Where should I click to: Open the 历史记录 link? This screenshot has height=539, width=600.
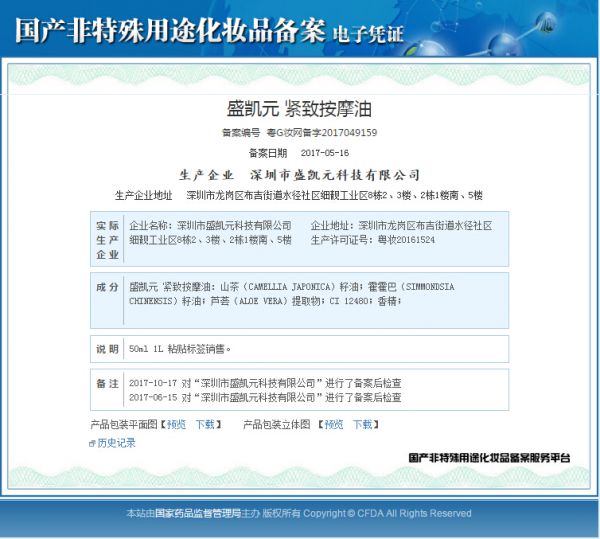point(116,443)
